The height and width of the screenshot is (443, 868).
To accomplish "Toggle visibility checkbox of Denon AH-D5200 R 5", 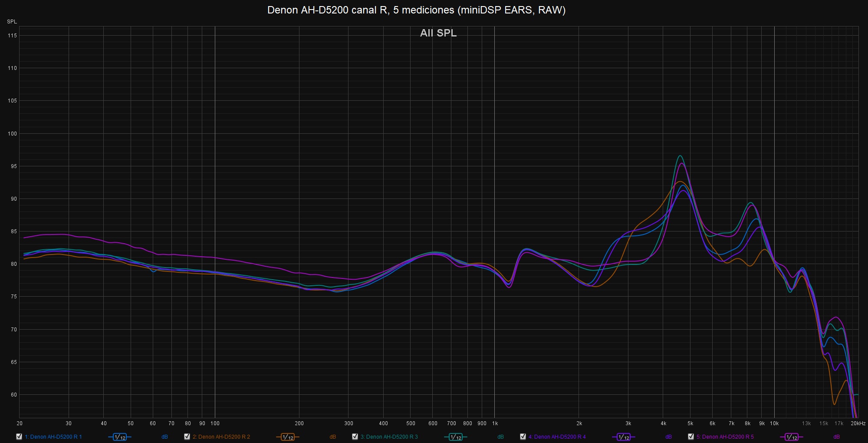I will 691,436.
